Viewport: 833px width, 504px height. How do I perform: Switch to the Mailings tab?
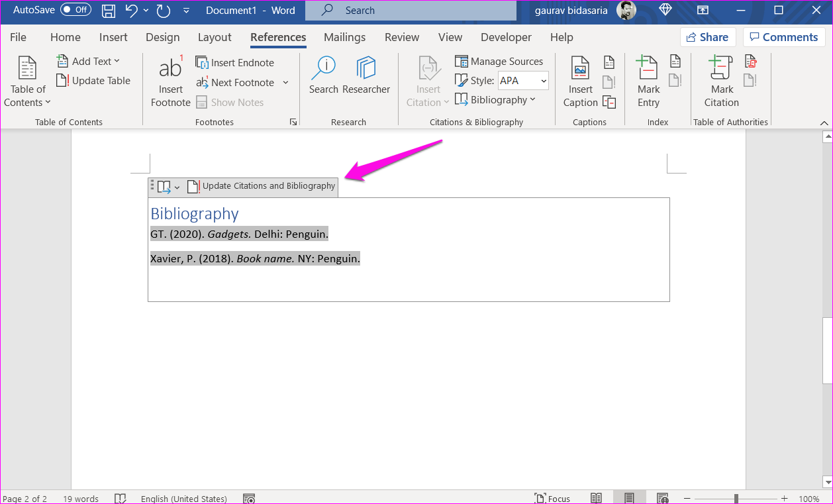tap(344, 37)
